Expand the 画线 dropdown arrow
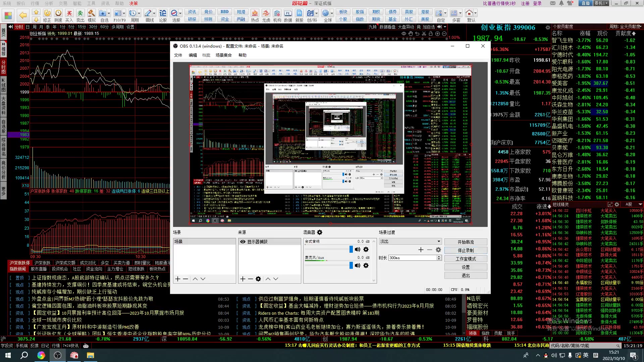Viewport: 644px width, 362px height. [154, 13]
